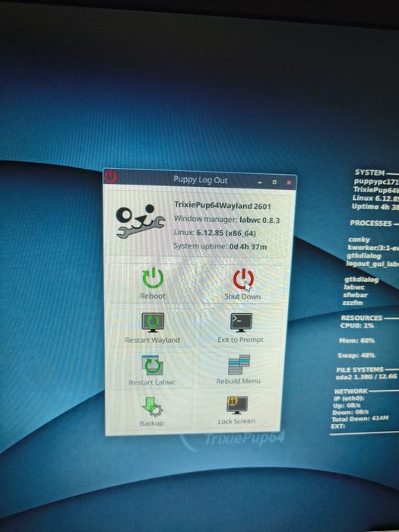The image size is (399, 532).
Task: Select the Backup label
Action: tap(151, 423)
